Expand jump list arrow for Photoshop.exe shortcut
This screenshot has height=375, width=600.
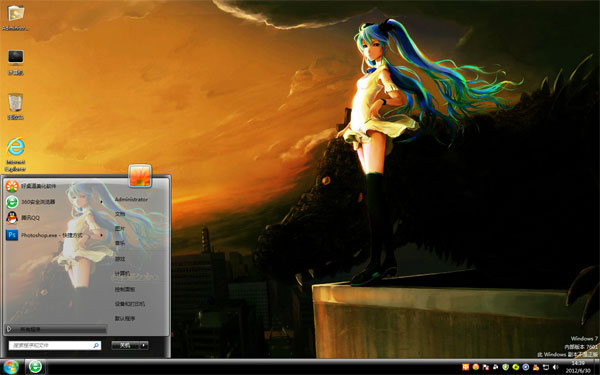pos(101,235)
